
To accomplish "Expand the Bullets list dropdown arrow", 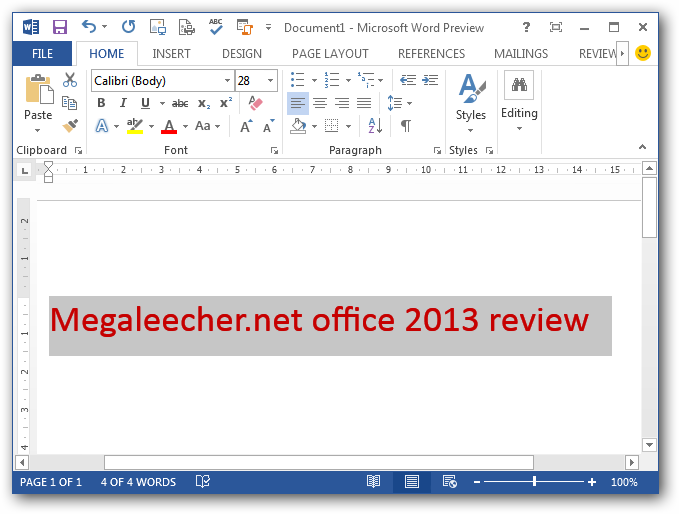I will pos(314,80).
